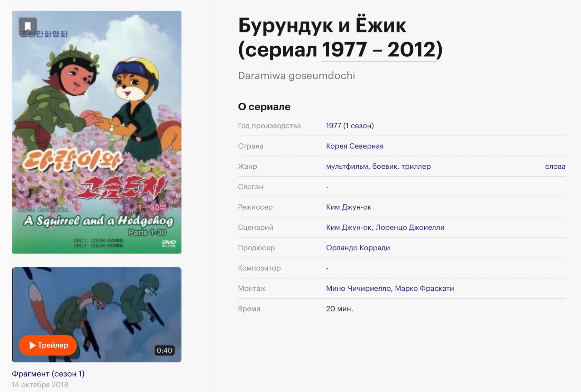Screen dimensions: 581x392
Task: Click the 20 мин. runtime value
Action: tap(339, 309)
